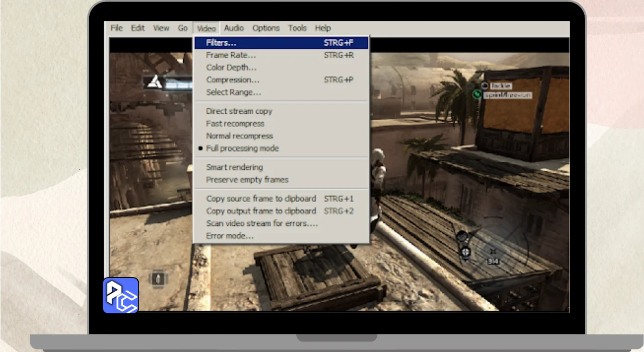Copy source frame to clipboard

261,199
